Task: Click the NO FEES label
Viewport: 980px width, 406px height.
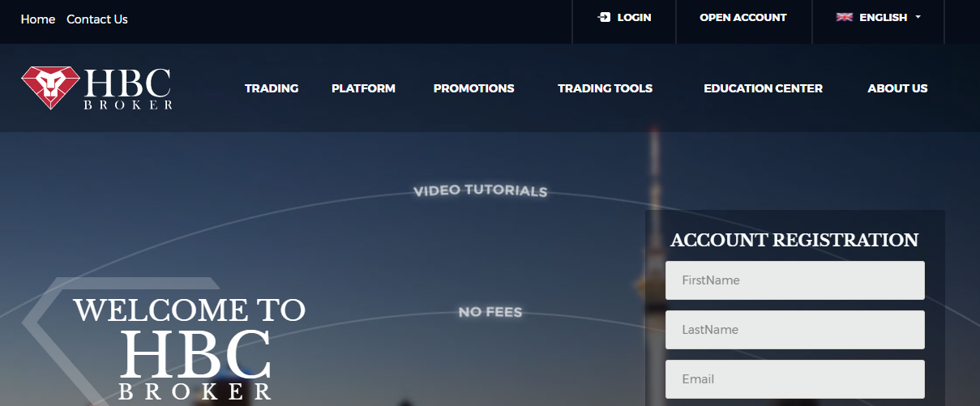Action: tap(490, 312)
